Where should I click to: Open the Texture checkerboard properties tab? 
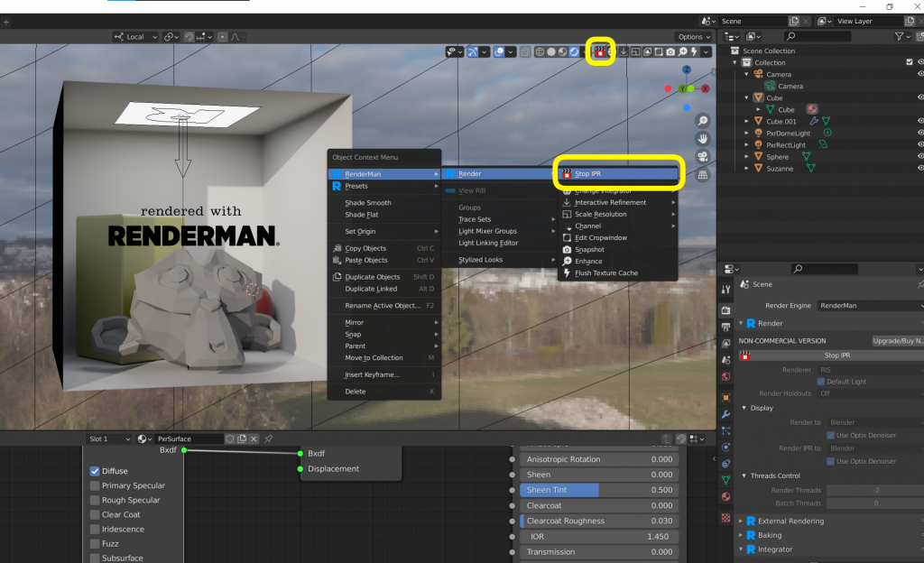click(726, 518)
